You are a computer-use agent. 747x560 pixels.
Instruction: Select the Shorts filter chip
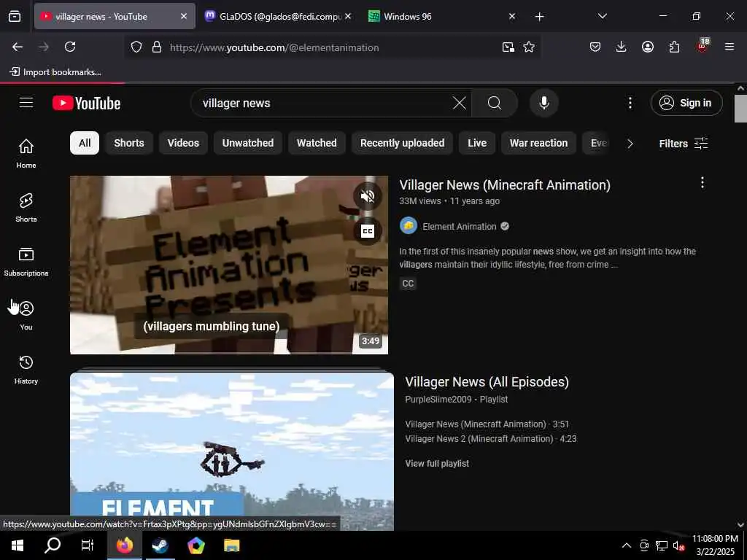129,143
